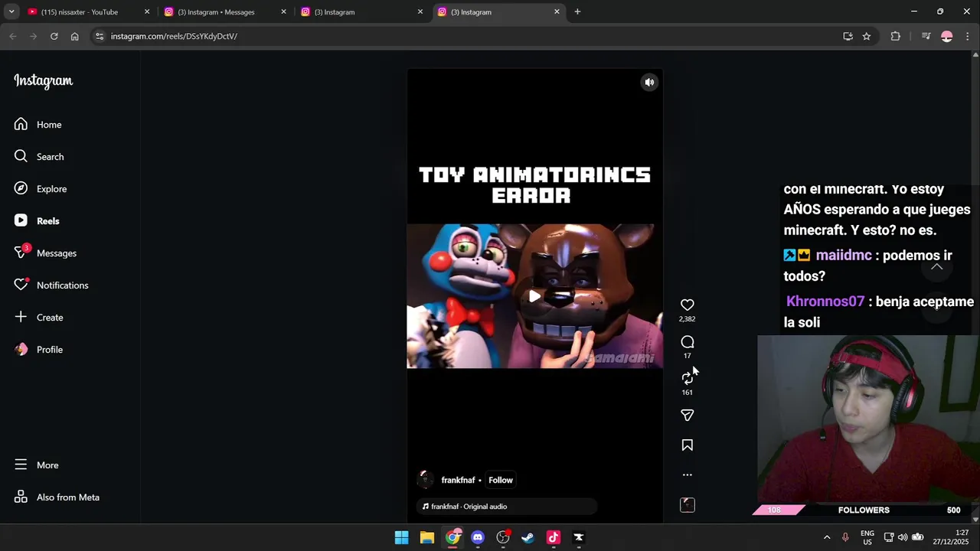Open the Also from Meta menu
Image resolution: width=980 pixels, height=551 pixels.
(x=57, y=497)
